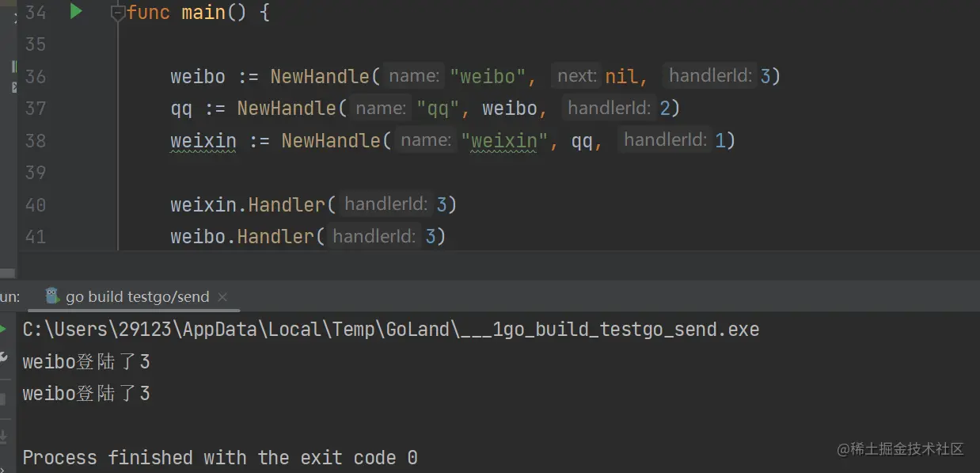
Task: Click the "qq" string literal
Action: tap(438, 109)
